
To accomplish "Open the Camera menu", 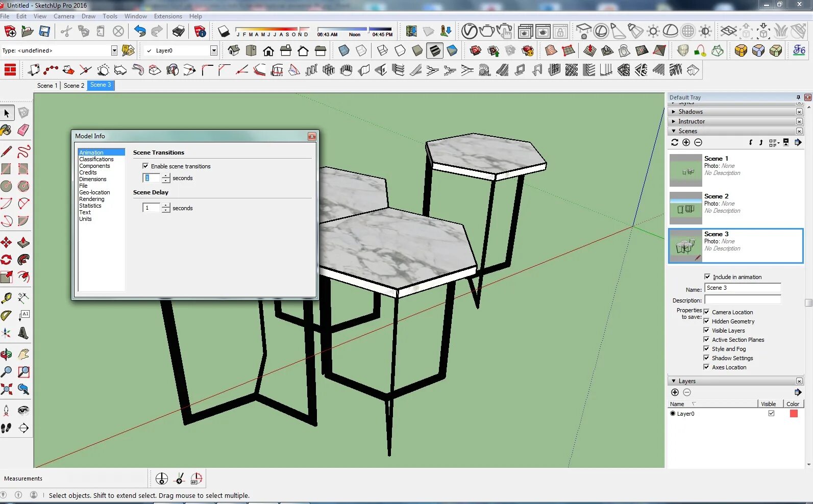I will (x=64, y=16).
